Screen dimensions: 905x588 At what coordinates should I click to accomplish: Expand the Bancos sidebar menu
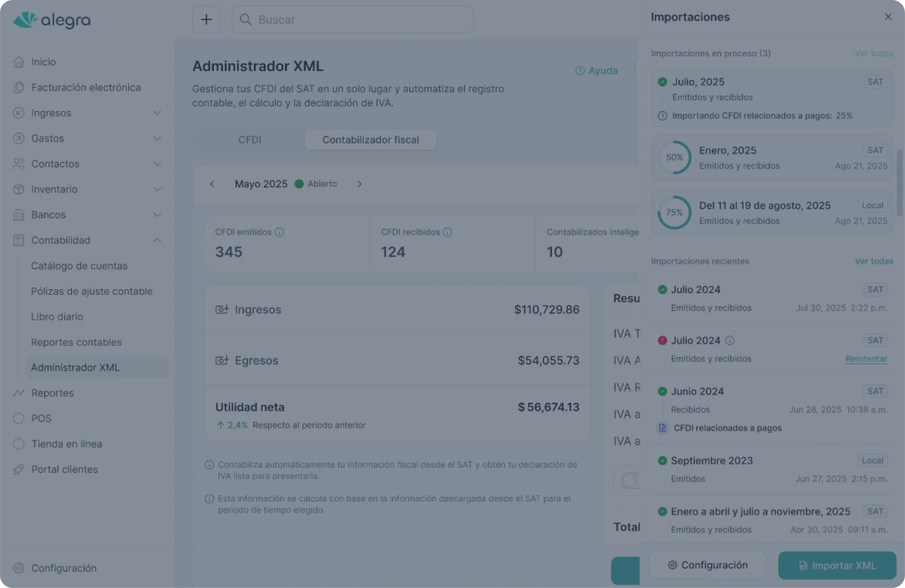[157, 215]
